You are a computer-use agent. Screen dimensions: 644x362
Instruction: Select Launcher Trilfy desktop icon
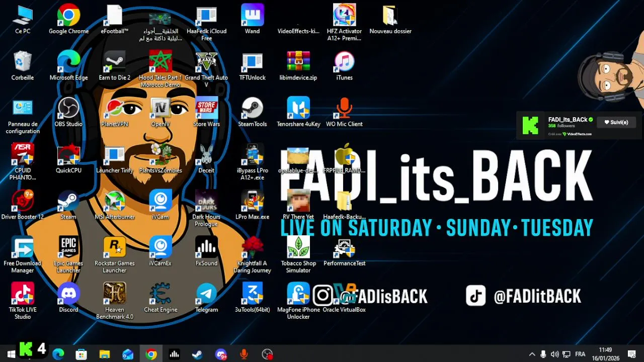115,159
